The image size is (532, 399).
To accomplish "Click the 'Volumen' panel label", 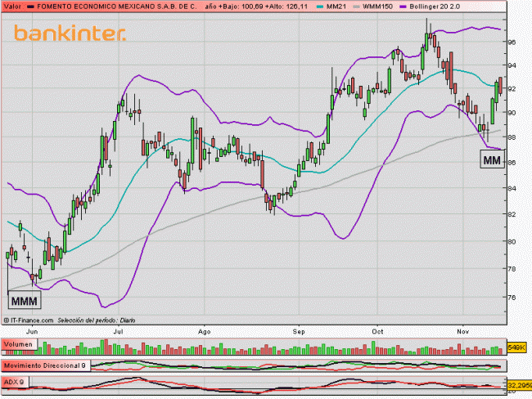I will (x=18, y=344).
